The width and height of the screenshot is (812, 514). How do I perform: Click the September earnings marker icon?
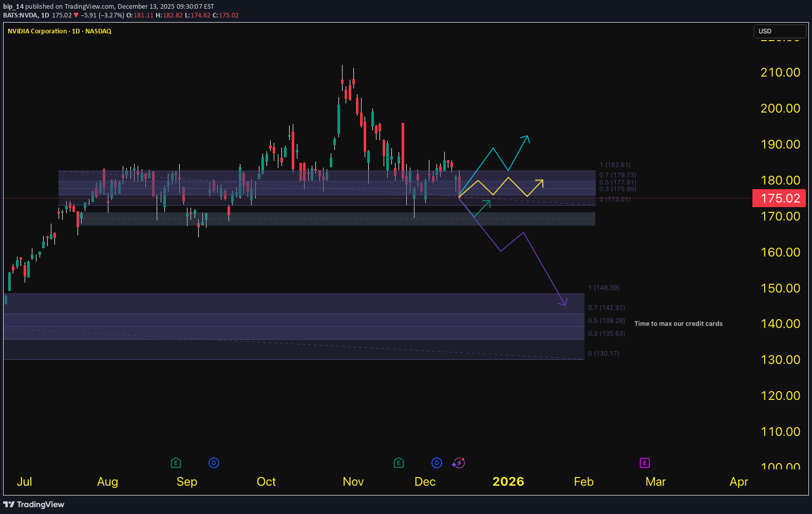click(176, 463)
